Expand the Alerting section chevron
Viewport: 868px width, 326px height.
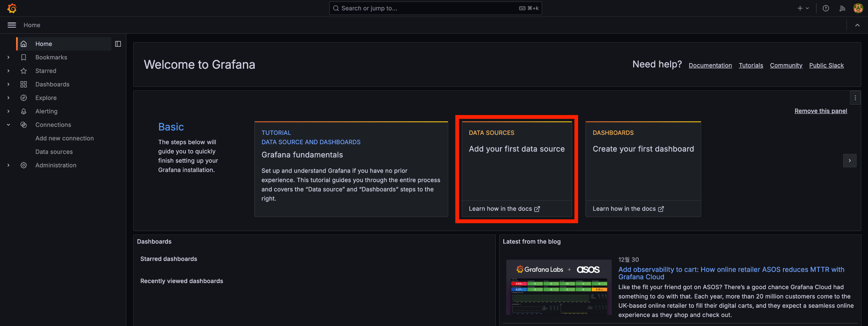pos(8,111)
